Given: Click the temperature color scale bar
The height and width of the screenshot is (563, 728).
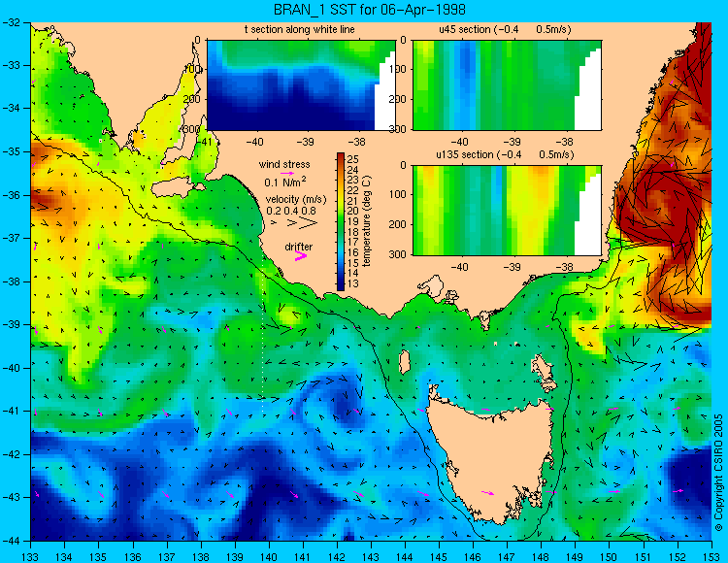Looking at the screenshot, I should (x=341, y=221).
